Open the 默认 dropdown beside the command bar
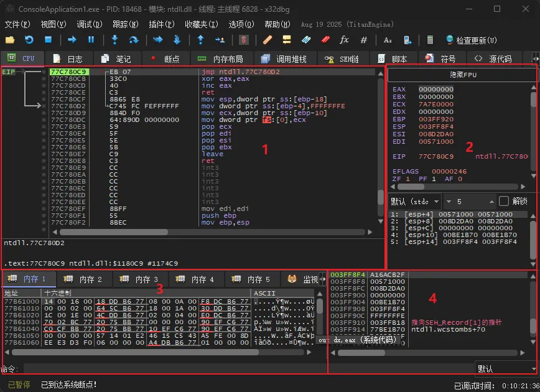Screen dimensions: 540x392 click(506, 369)
